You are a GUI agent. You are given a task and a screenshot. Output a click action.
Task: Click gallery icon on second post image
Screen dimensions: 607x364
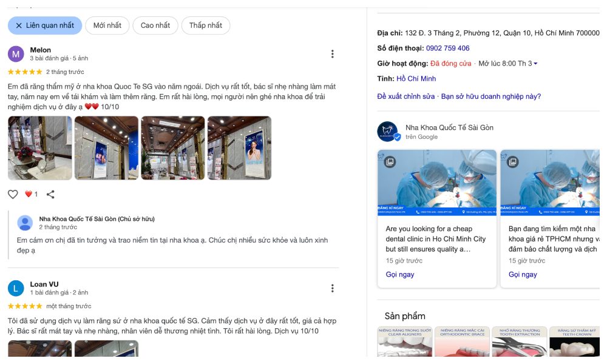coord(512,162)
